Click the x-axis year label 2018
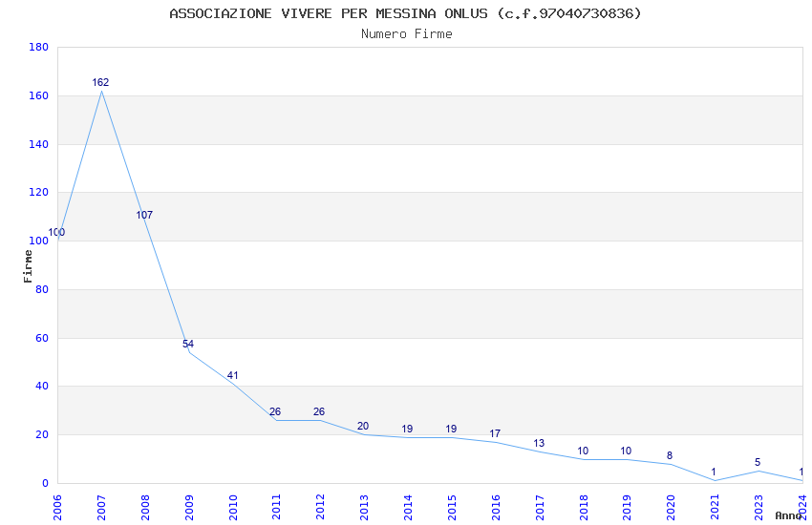Image resolution: width=812 pixels, height=525 pixels. tap(583, 508)
